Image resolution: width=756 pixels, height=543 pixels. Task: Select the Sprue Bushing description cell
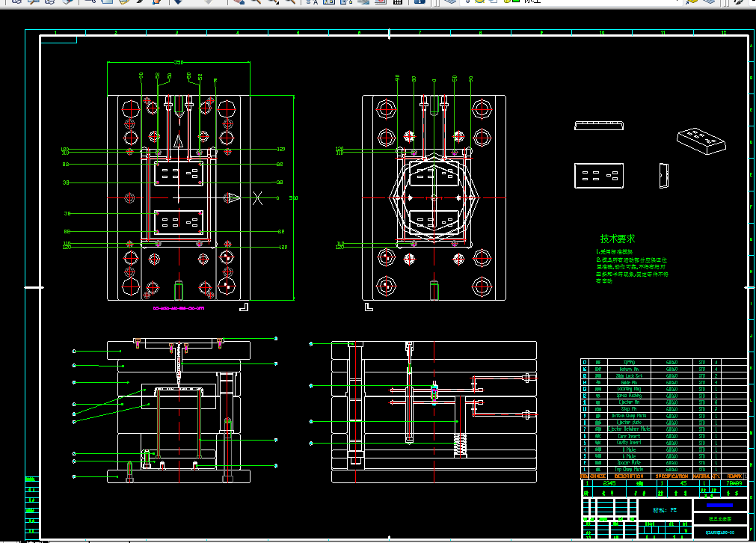click(629, 396)
